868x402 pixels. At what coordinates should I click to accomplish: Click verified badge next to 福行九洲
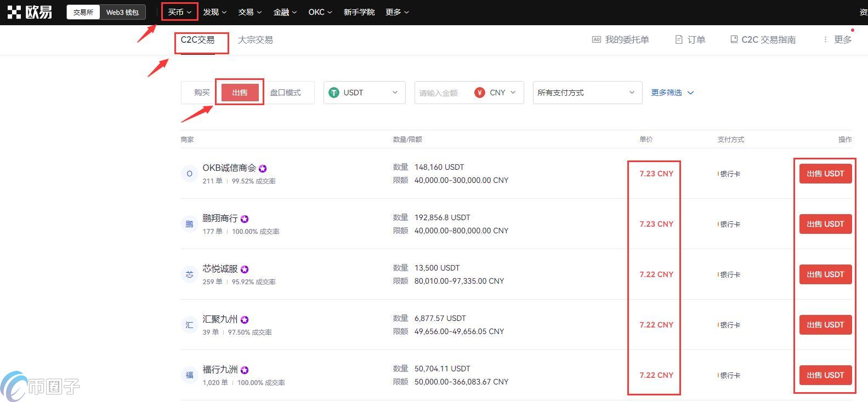(x=245, y=370)
